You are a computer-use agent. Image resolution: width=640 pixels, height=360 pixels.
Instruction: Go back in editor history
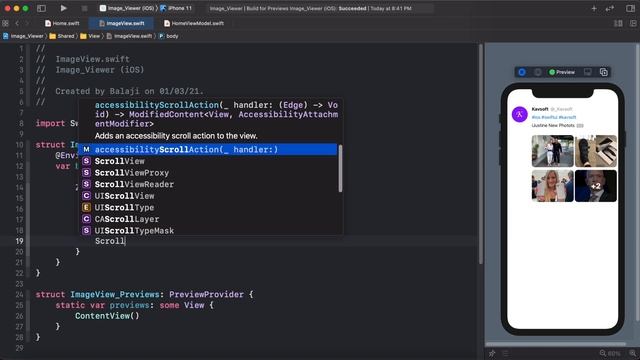pyautogui.click(x=17, y=23)
